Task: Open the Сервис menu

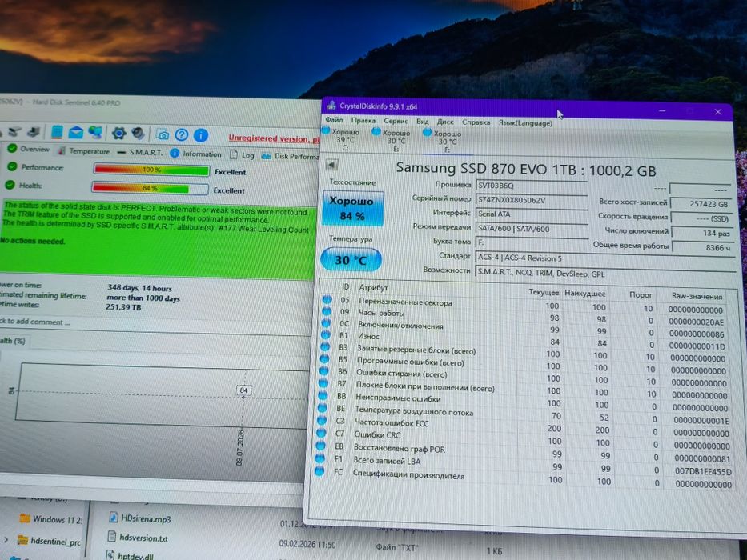Action: click(x=396, y=121)
